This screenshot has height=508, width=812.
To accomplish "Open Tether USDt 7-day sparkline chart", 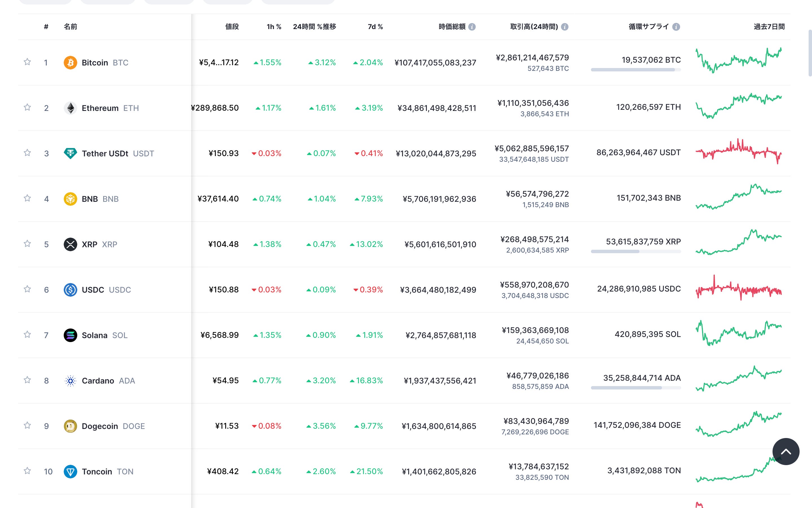I will tap(738, 152).
